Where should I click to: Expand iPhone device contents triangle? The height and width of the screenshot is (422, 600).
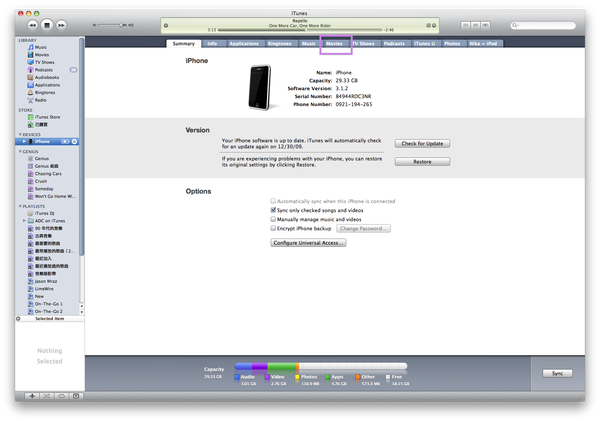24,142
